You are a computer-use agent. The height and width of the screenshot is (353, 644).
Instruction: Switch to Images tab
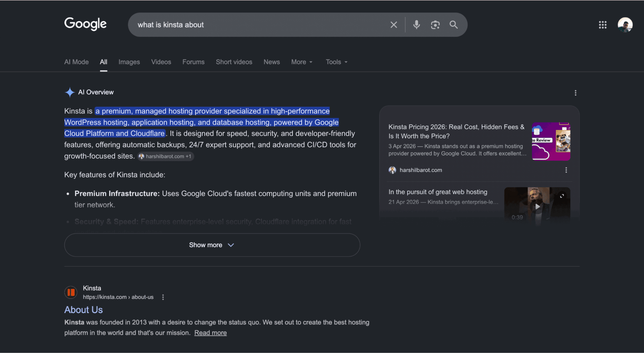tap(129, 62)
